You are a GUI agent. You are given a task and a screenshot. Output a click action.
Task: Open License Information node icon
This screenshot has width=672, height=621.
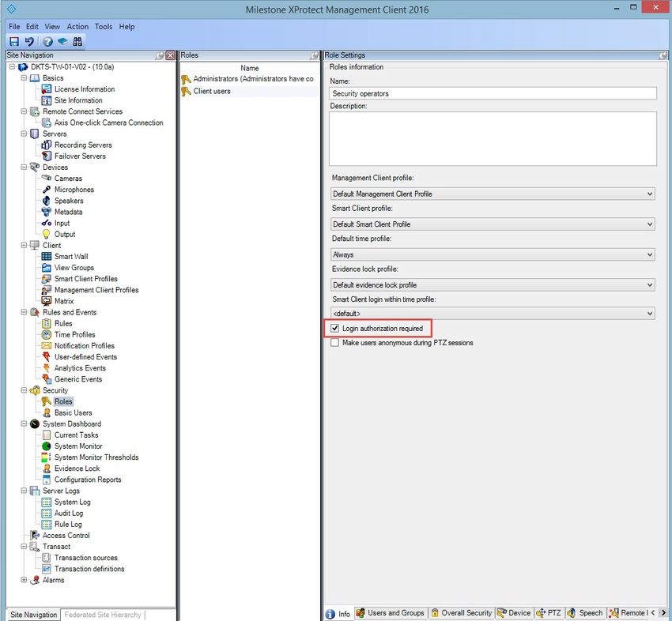pos(47,89)
